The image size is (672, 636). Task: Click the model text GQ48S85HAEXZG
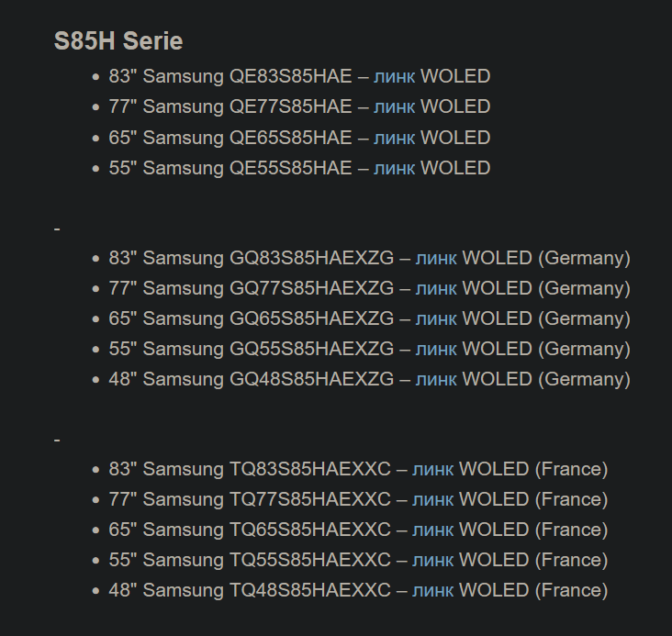[x=311, y=380]
